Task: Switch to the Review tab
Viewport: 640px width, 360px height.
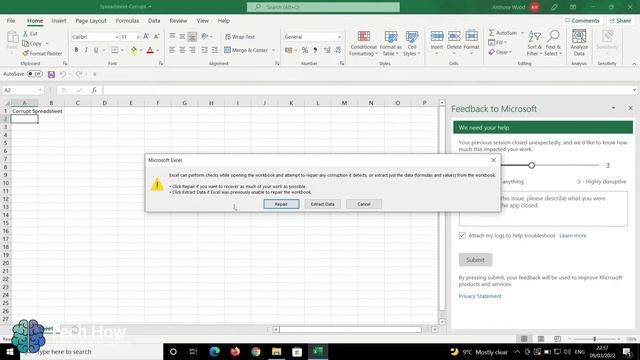Action: click(x=178, y=20)
